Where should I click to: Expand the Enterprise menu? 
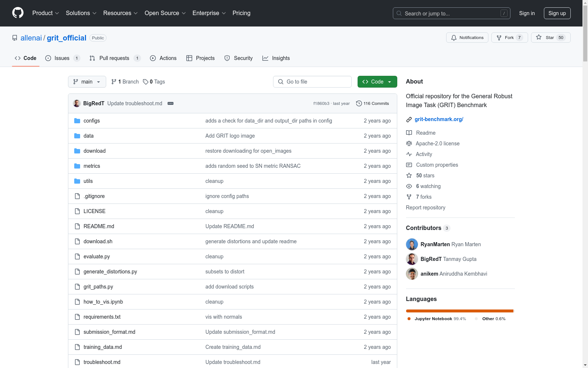click(209, 13)
